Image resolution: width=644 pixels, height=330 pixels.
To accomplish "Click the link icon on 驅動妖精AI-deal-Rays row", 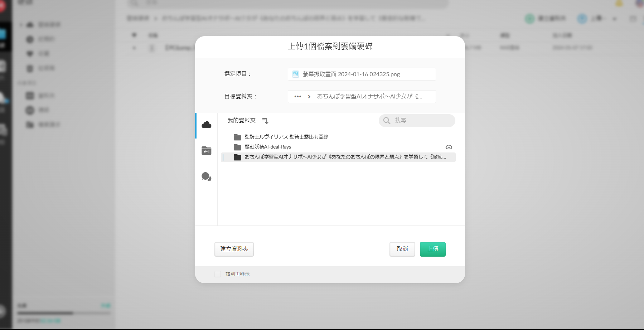I will pos(449,147).
